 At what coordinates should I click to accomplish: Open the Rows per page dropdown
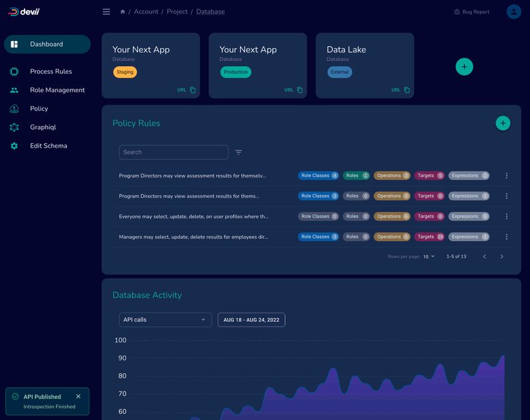[x=429, y=256]
